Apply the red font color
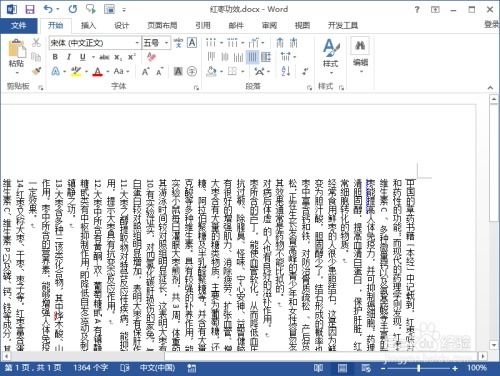Screen dimensions: 500x376 [x=98, y=71]
